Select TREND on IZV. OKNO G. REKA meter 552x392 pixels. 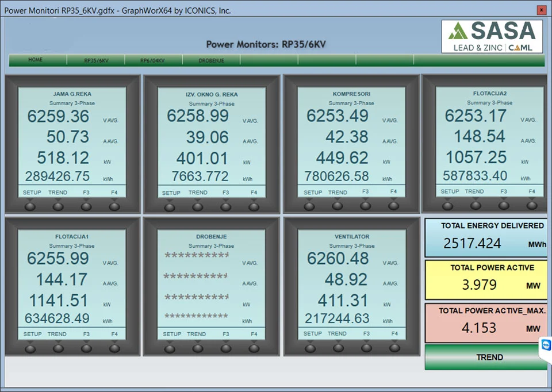[198, 193]
